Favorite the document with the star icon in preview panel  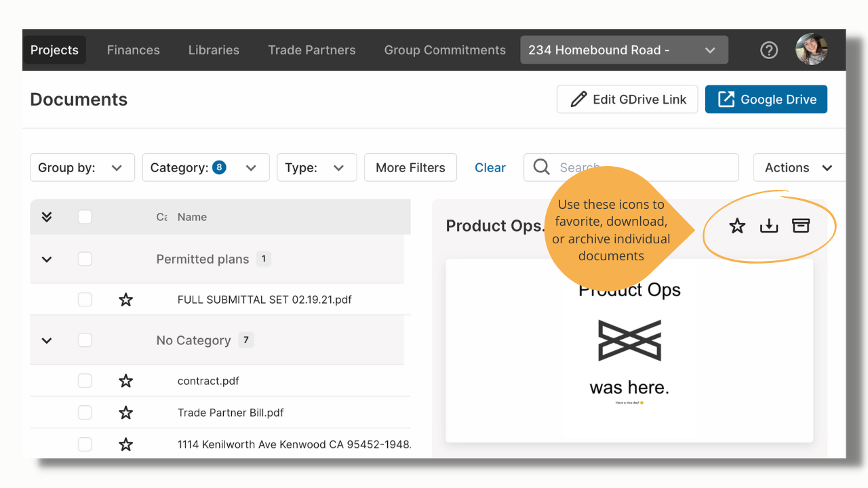737,226
